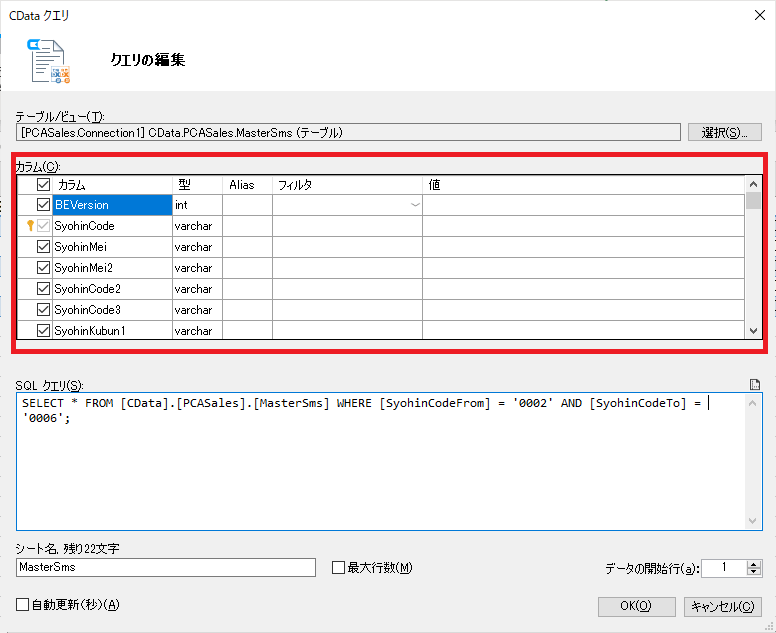
Task: Select the BEVersion column name cell
Action: [112, 205]
